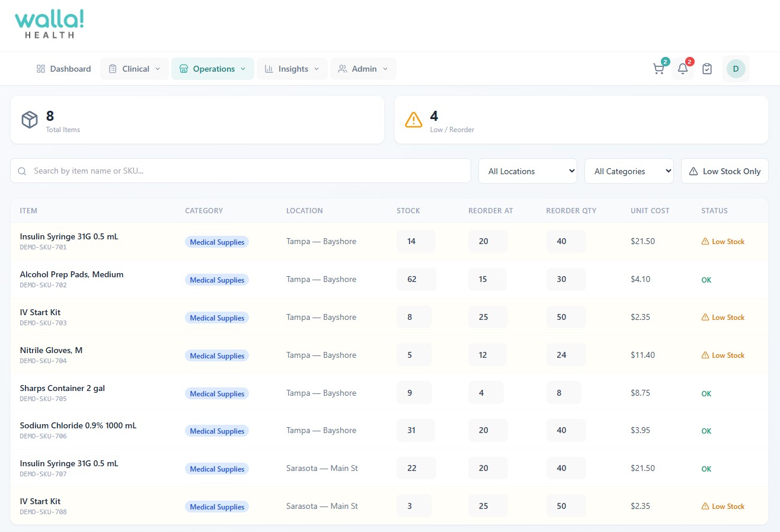This screenshot has width=780, height=532.
Task: Click the search magnifier icon
Action: tap(22, 171)
